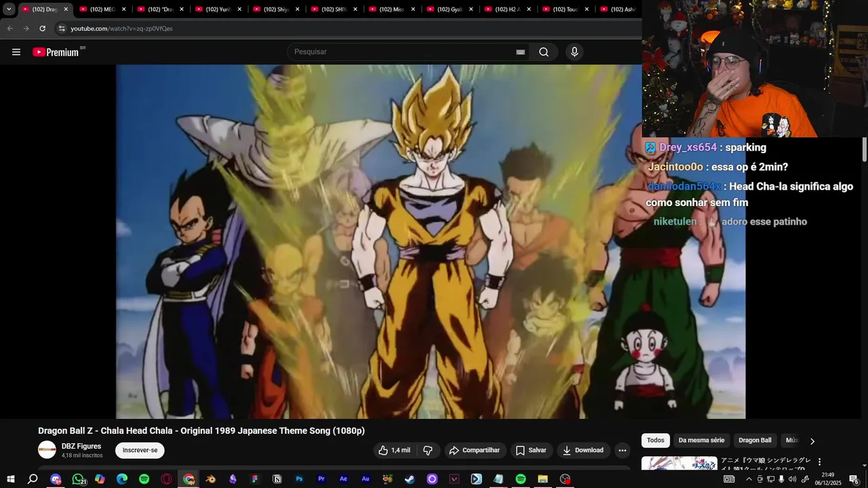
Task: Open the Chrome tab search dropdown
Action: click(9, 9)
